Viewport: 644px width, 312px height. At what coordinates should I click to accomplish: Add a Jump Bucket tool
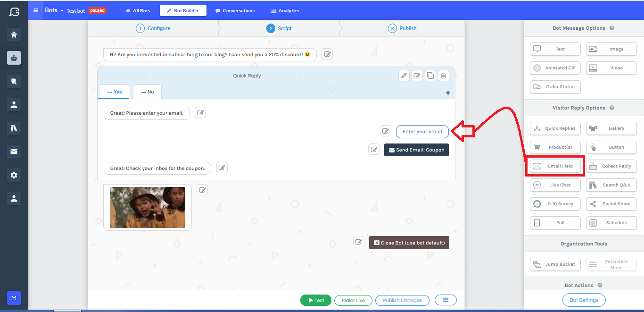pos(555,264)
